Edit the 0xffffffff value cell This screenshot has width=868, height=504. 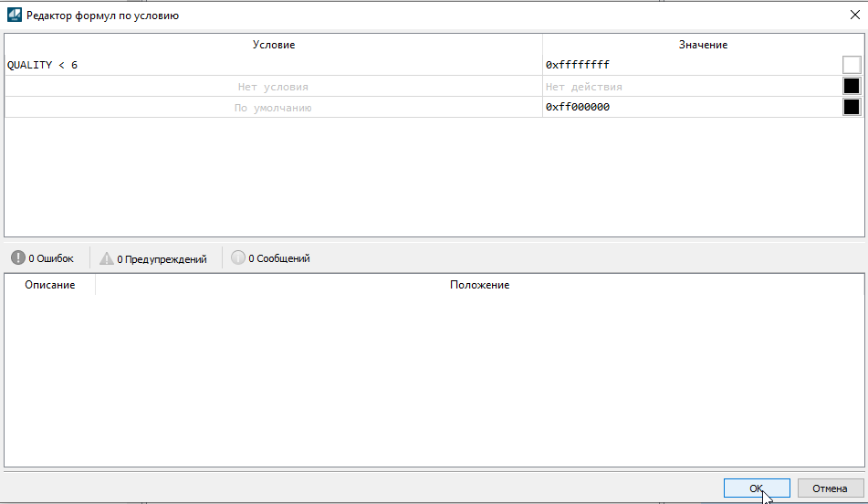click(x=690, y=65)
